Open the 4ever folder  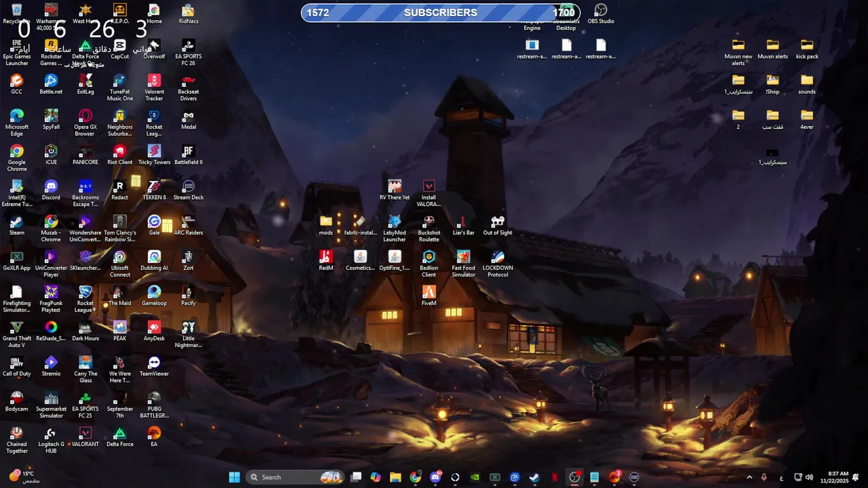(x=807, y=119)
